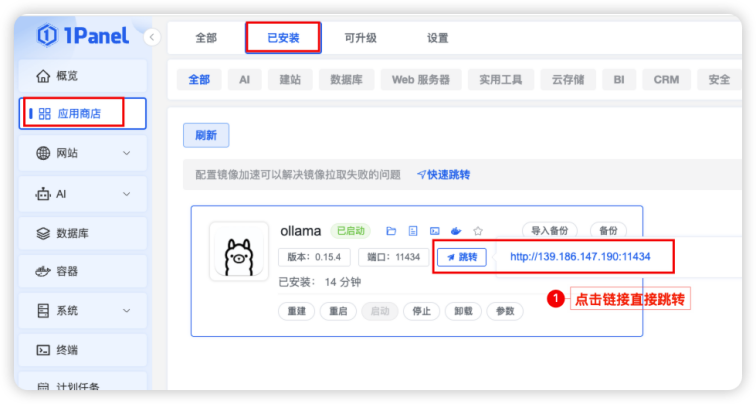Click the 重建 rebuild button
The image size is (756, 404).
tap(297, 311)
